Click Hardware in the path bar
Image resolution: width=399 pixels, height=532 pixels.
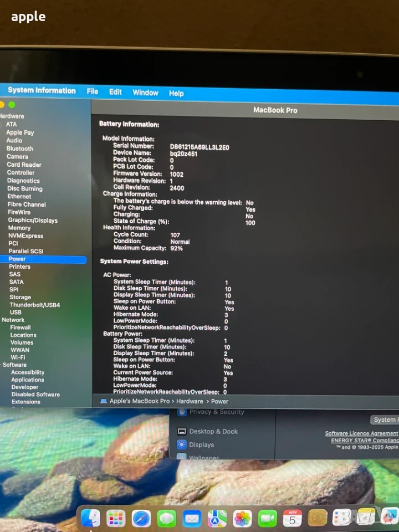190,401
